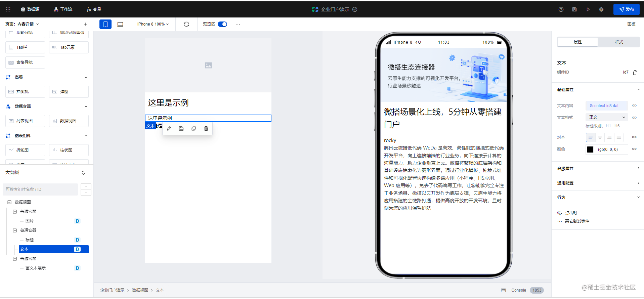This screenshot has height=299, width=644.
Task: Select the 柱状图 bar chart component
Action: pos(69,150)
